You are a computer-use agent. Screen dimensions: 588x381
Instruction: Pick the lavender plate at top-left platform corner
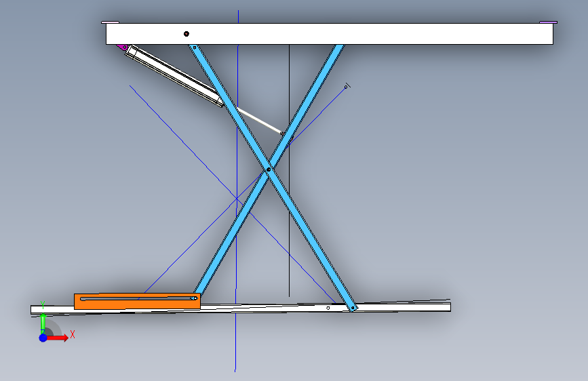coord(111,22)
